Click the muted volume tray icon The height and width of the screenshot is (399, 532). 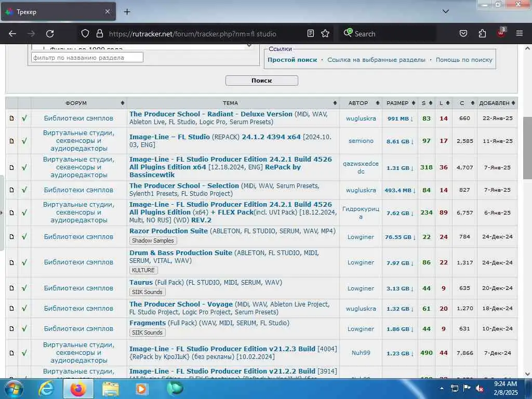pos(480,389)
